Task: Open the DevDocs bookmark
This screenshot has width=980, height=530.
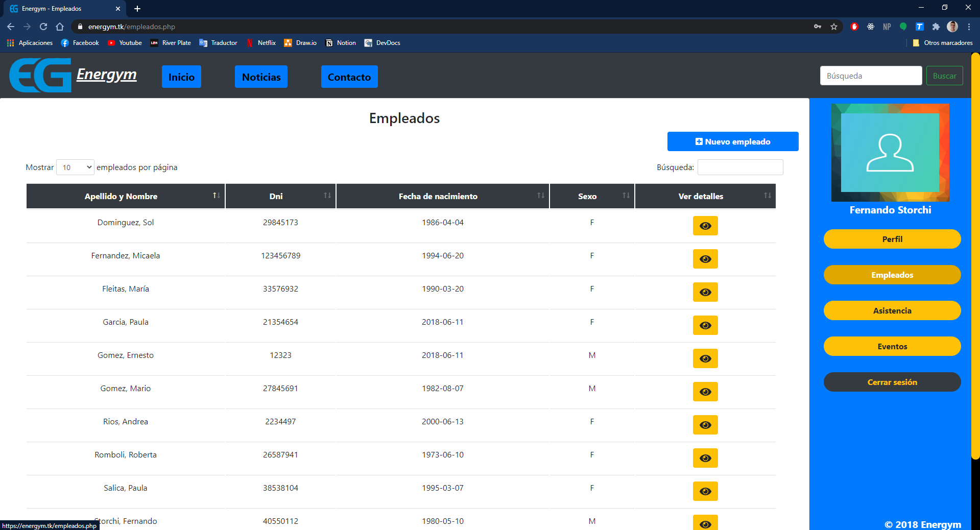Action: tap(382, 43)
